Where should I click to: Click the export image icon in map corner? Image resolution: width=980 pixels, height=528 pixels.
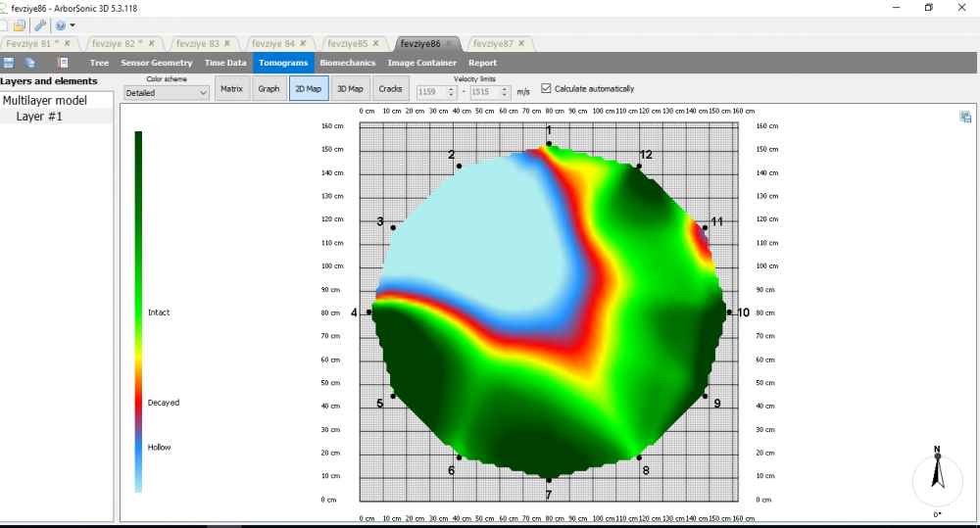[965, 118]
